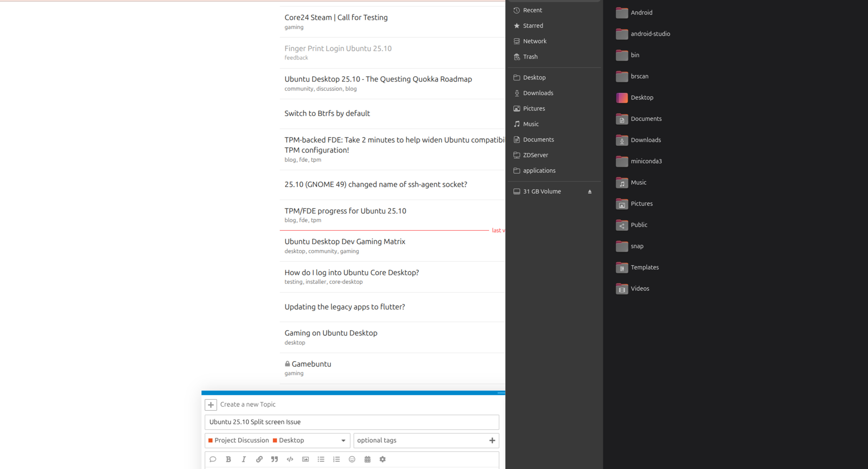This screenshot has height=469, width=868.
Task: Insert preformatted code block icon
Action: 290,459
